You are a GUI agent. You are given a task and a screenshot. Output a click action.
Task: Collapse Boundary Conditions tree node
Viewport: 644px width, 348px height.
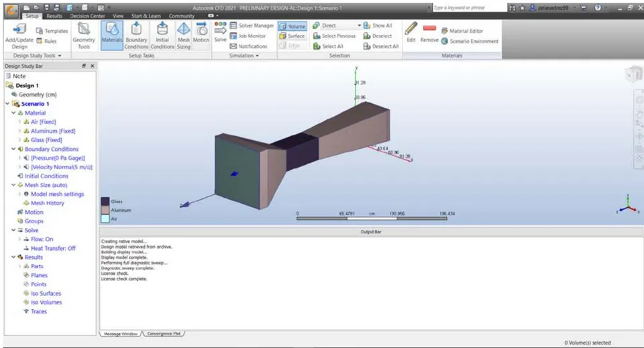(13, 149)
